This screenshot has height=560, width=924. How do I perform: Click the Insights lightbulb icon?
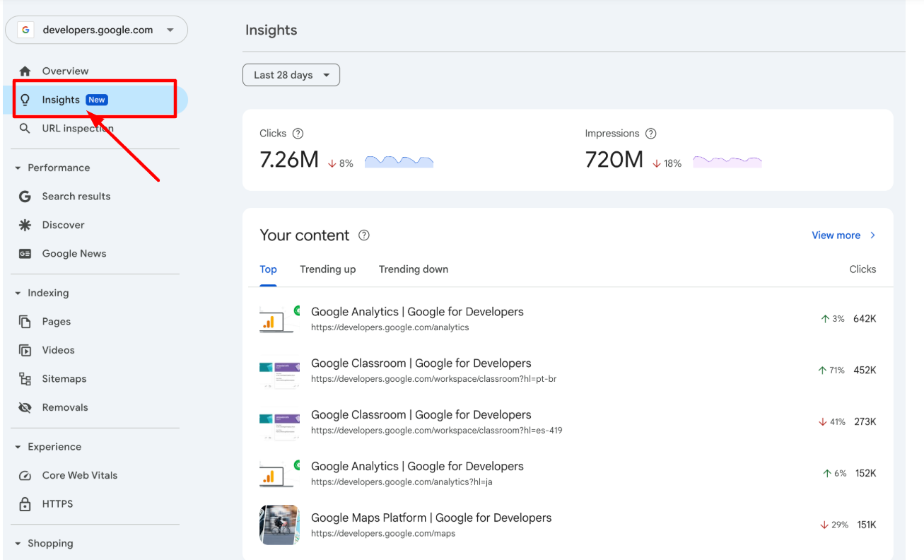tap(26, 100)
